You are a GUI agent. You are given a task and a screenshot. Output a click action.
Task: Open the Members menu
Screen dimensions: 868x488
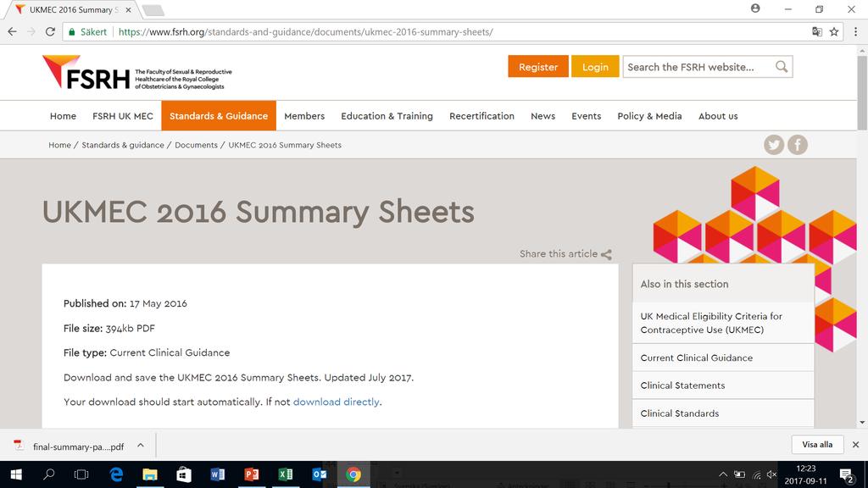304,116
